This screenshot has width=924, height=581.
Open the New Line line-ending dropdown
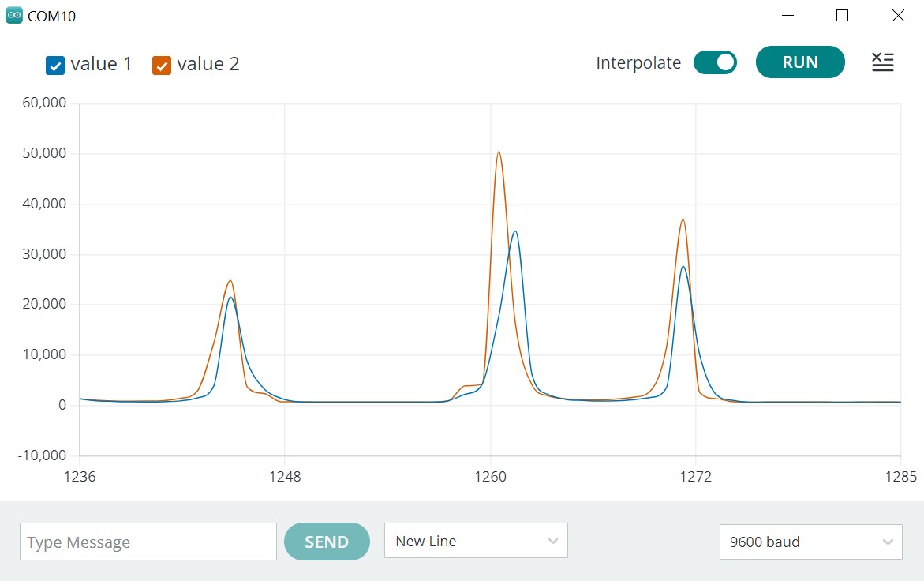point(475,542)
